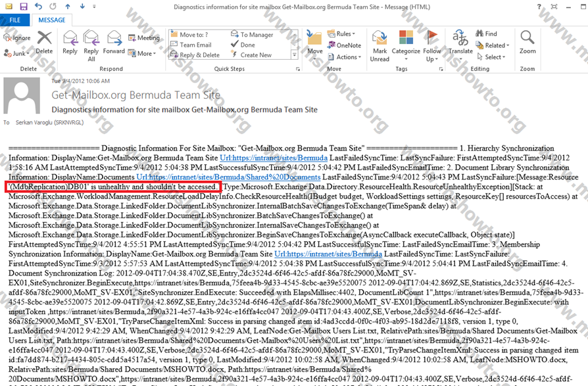Screen dimensions: 588x386
Task: Save the message using the floppy disk icon
Action: click(x=23, y=7)
